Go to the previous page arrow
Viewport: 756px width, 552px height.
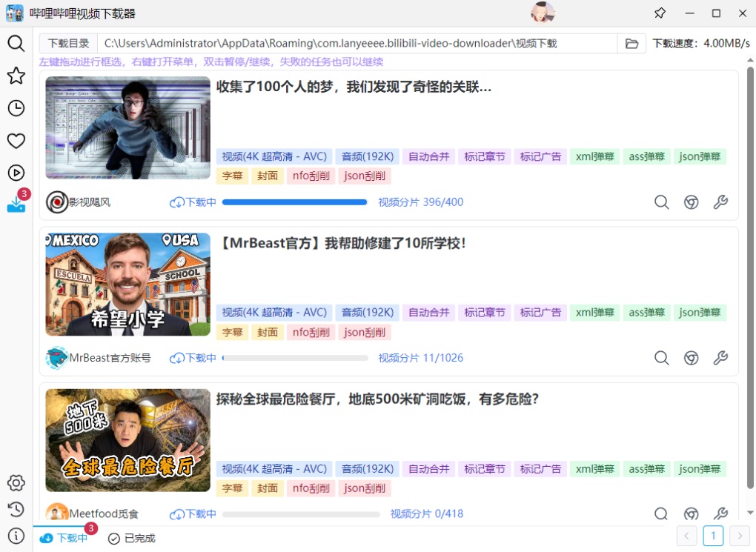(686, 536)
